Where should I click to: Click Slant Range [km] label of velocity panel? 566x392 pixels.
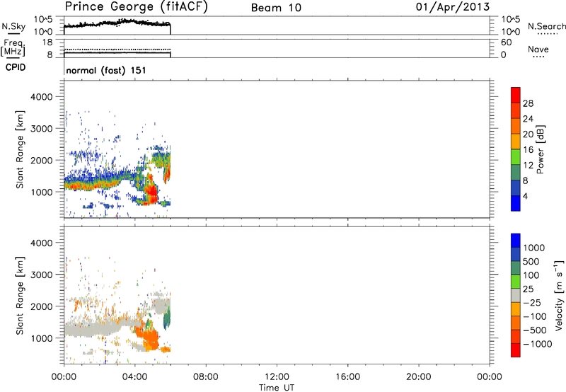pos(20,296)
